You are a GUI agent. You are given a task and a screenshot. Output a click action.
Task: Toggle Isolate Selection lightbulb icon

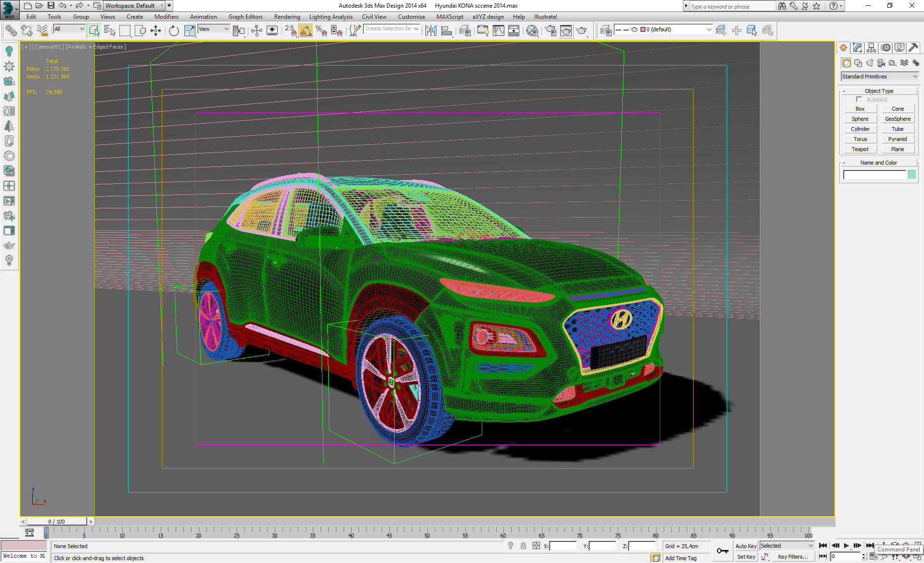pyautogui.click(x=511, y=546)
